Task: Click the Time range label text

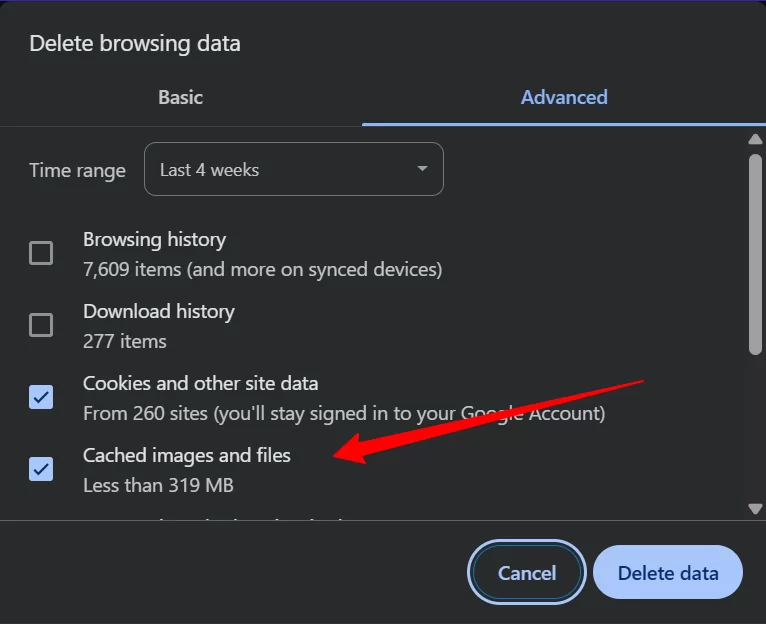Action: 78,171
